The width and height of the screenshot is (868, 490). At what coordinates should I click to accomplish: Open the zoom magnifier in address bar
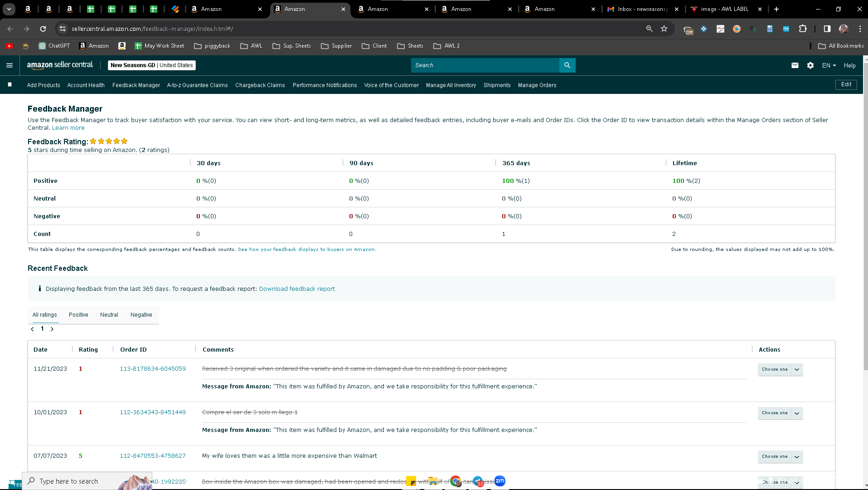649,29
